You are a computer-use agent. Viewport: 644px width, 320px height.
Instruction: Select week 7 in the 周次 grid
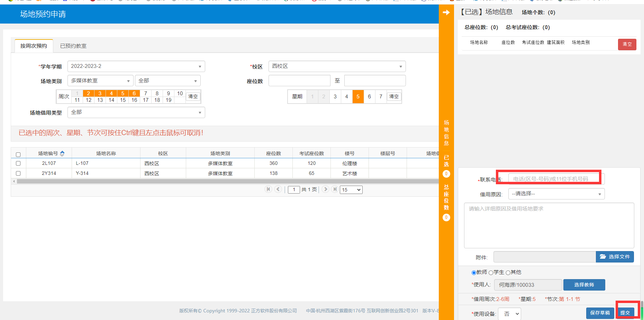(x=146, y=93)
